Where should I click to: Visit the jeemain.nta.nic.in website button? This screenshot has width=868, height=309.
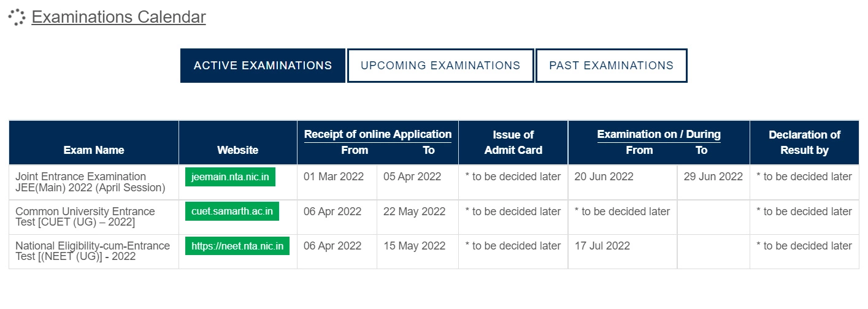(x=230, y=177)
